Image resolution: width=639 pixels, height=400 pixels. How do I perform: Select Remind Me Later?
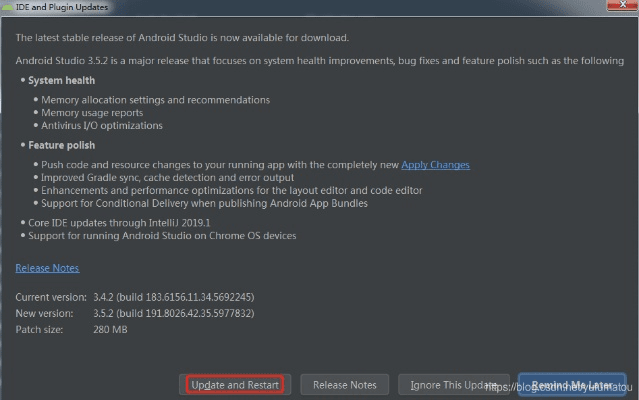[x=572, y=385]
